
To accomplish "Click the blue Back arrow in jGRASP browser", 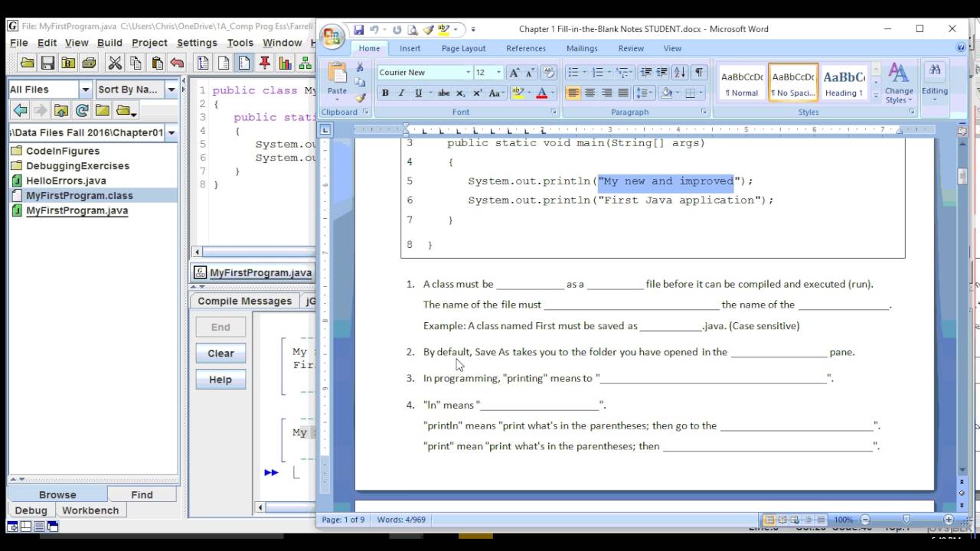I will click(20, 111).
